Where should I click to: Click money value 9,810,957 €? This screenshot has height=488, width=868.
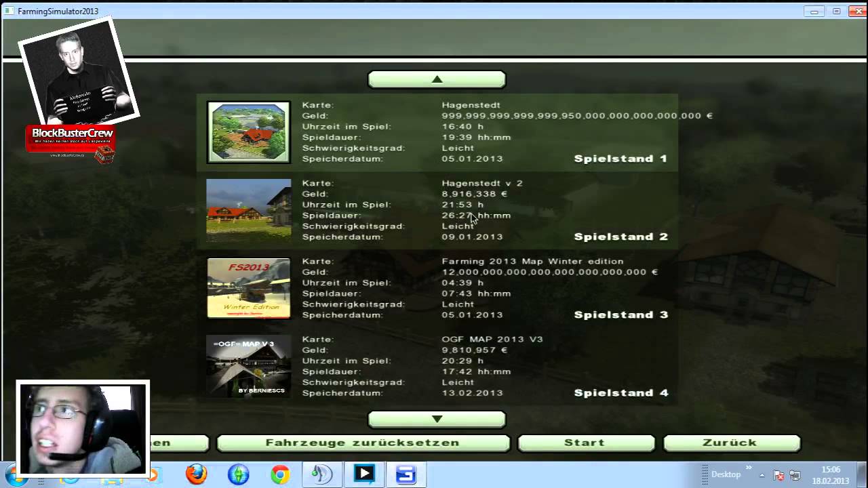coord(475,350)
